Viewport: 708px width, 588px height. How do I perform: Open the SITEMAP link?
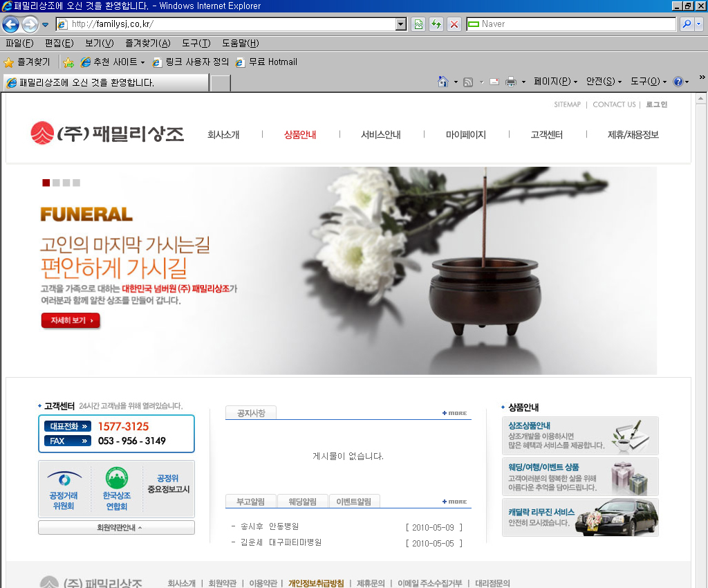tap(567, 104)
